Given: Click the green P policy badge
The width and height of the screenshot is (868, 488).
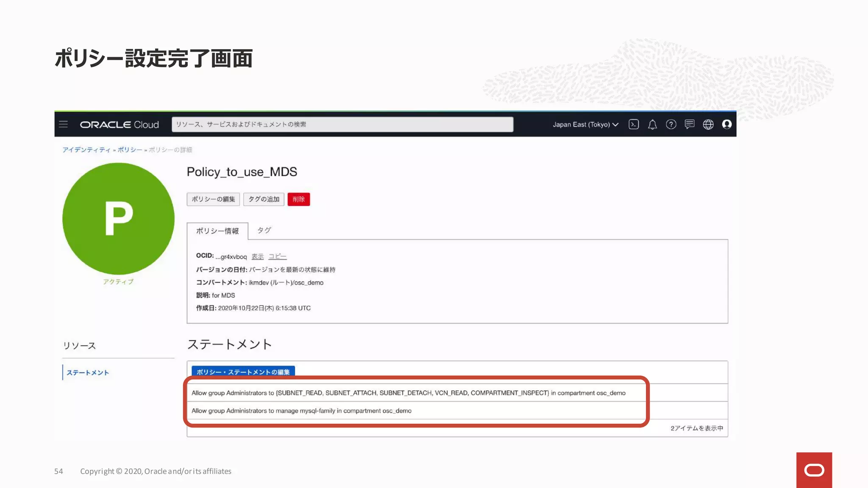Looking at the screenshot, I should pyautogui.click(x=118, y=219).
